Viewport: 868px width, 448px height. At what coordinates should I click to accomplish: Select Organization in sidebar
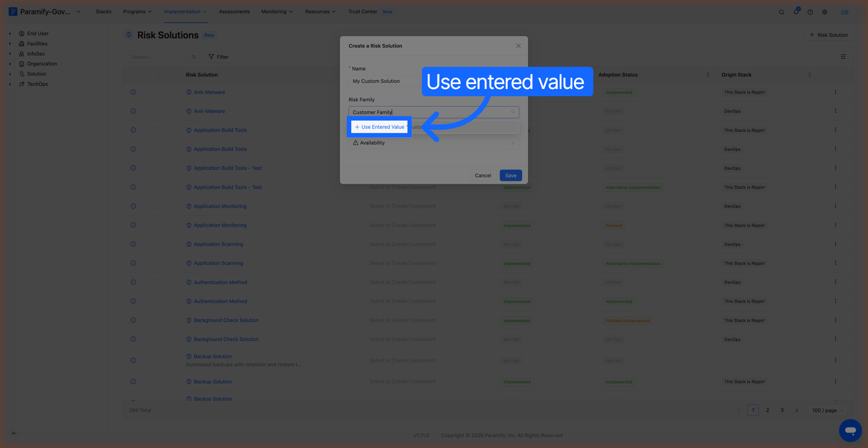[42, 64]
